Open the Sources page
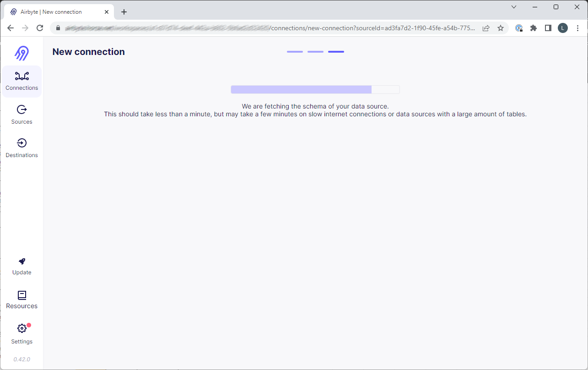This screenshot has width=588, height=370. tap(22, 114)
